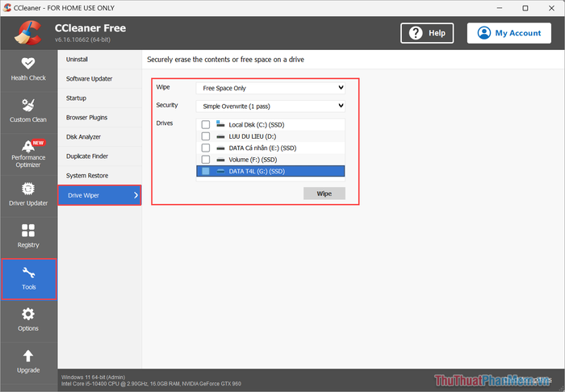565x392 pixels.
Task: Select the Tools wrench icon
Action: 28,273
